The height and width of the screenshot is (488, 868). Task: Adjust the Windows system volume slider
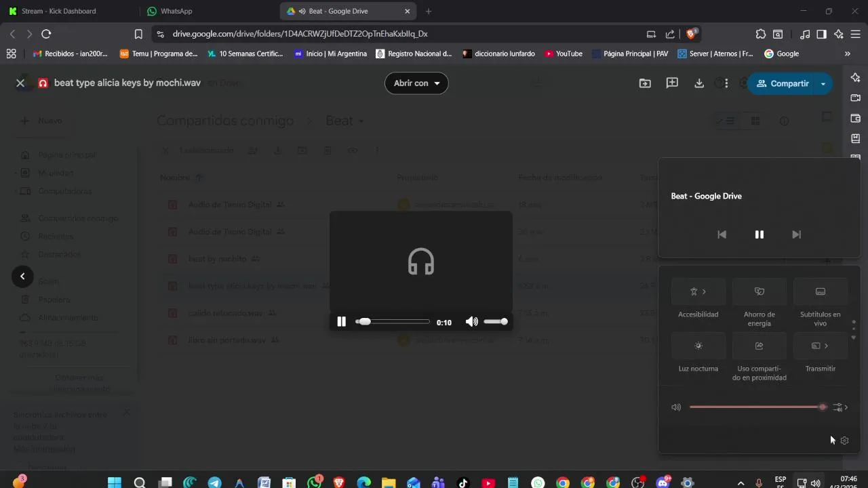pos(758,407)
